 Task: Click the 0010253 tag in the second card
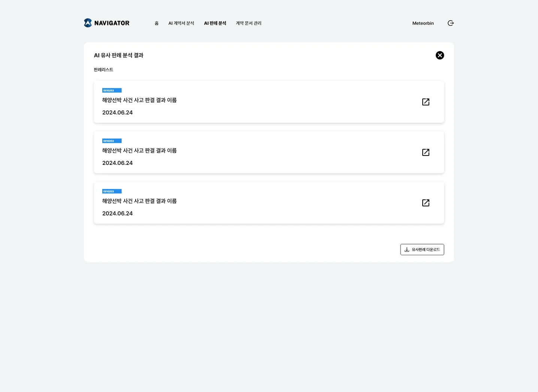click(x=112, y=141)
